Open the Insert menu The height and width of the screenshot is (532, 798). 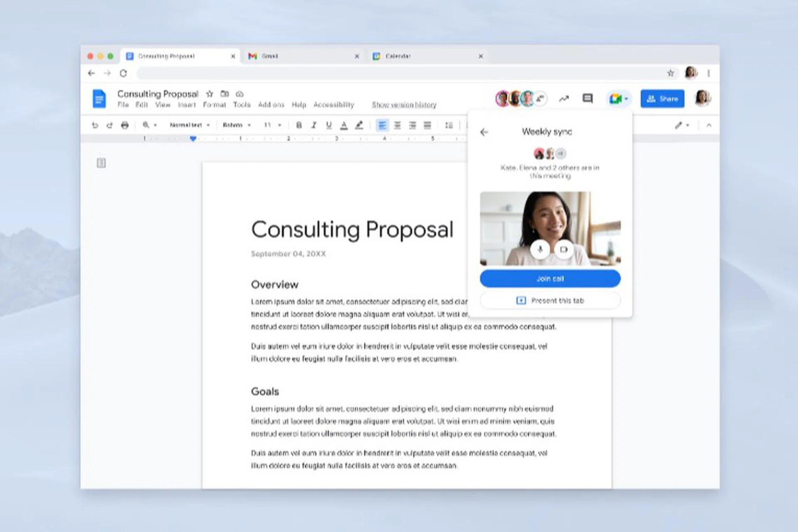coord(187,105)
